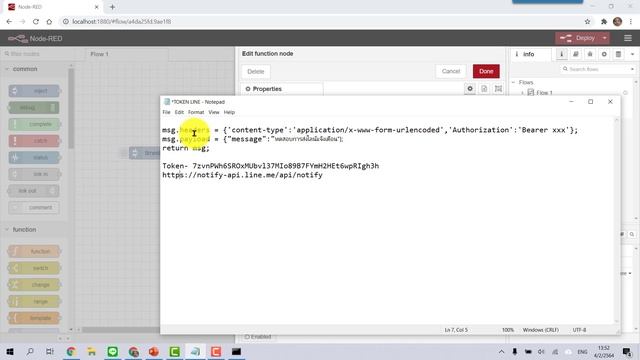The image size is (640, 360).
Task: Open the Configuration nodes sidebar tab
Action: (604, 54)
